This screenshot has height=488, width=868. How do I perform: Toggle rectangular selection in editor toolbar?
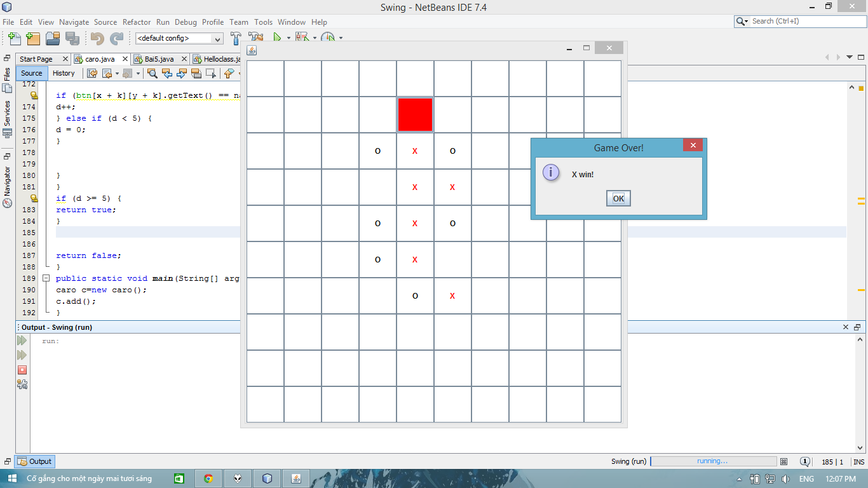tap(211, 74)
